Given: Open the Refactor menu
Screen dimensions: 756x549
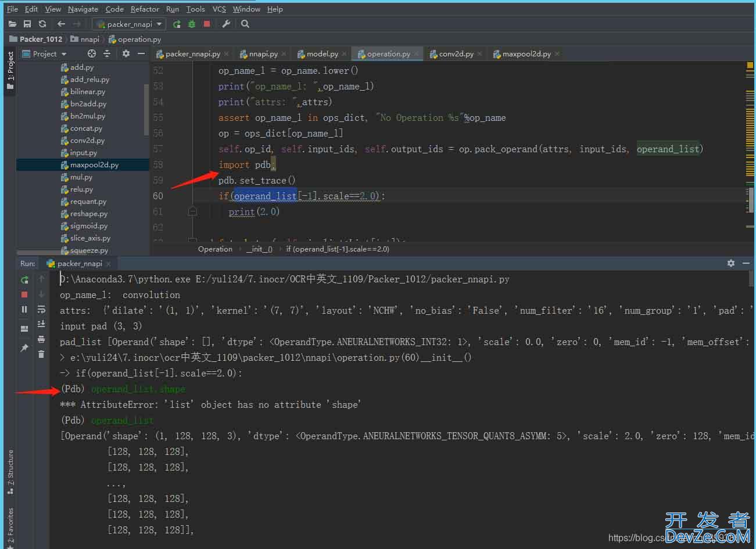Looking at the screenshot, I should point(145,9).
